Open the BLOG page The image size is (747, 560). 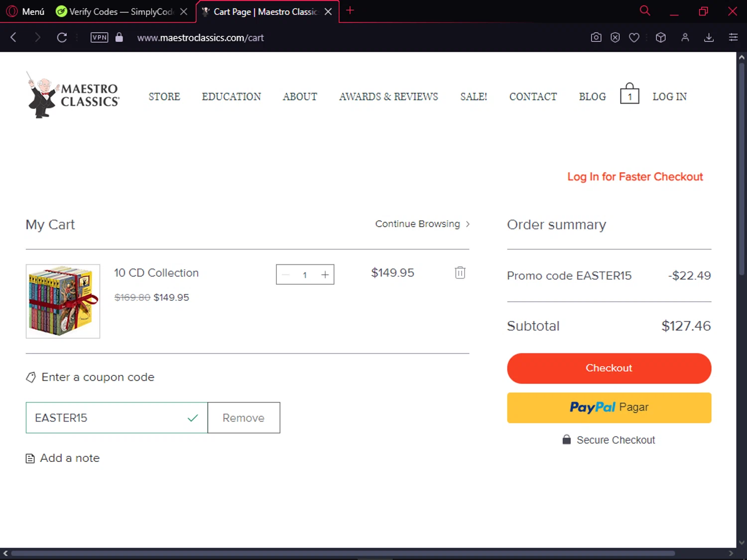pos(592,97)
